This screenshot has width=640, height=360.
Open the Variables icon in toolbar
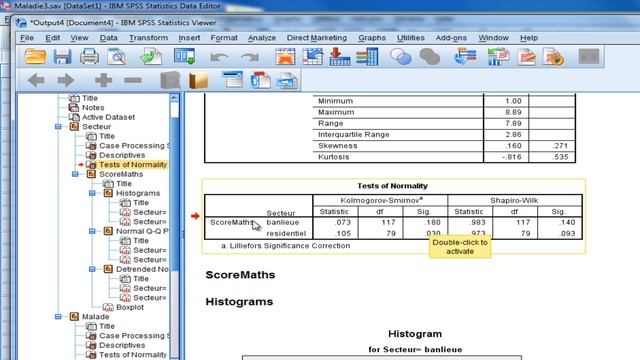[367, 56]
